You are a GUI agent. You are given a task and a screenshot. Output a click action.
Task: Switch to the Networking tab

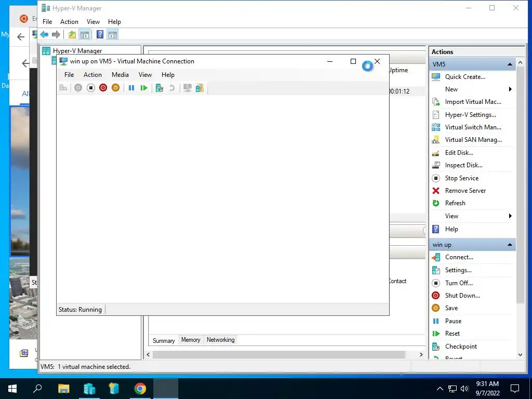[x=220, y=340]
